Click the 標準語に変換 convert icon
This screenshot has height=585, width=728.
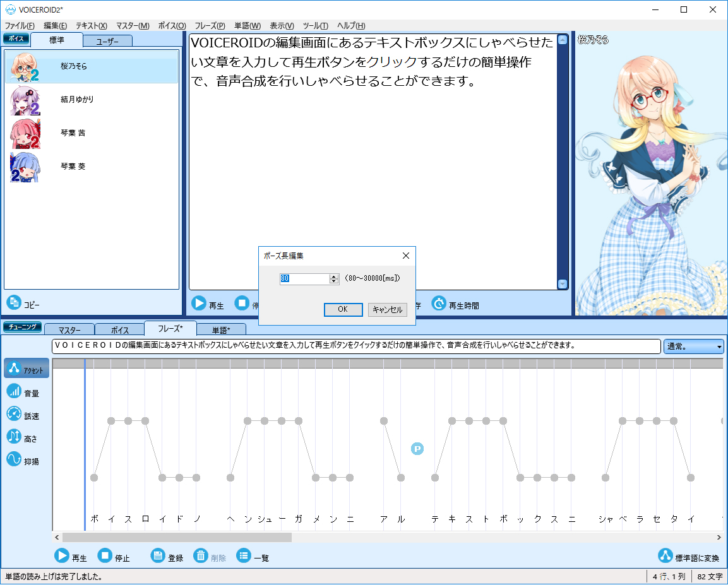pyautogui.click(x=665, y=555)
